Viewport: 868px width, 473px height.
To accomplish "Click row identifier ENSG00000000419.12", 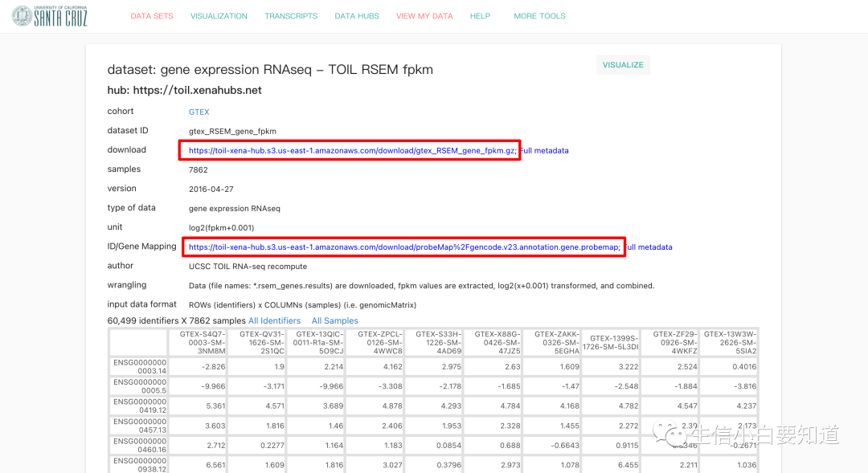I will coord(139,406).
